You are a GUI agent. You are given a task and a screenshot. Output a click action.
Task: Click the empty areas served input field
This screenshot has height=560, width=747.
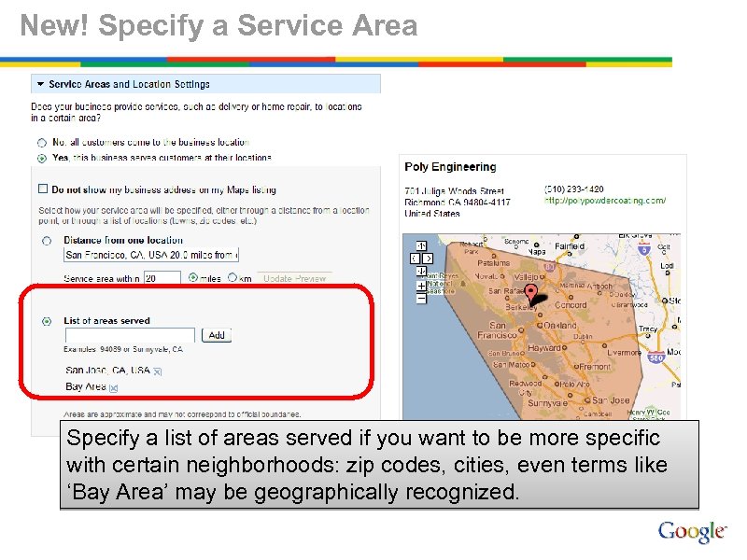pos(131,334)
